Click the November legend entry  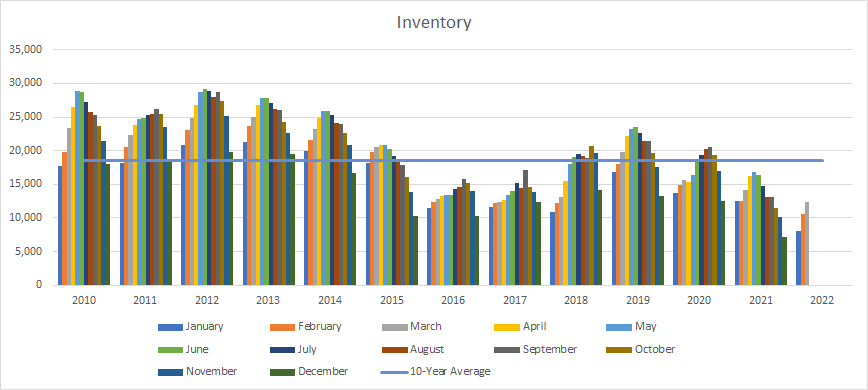point(198,371)
